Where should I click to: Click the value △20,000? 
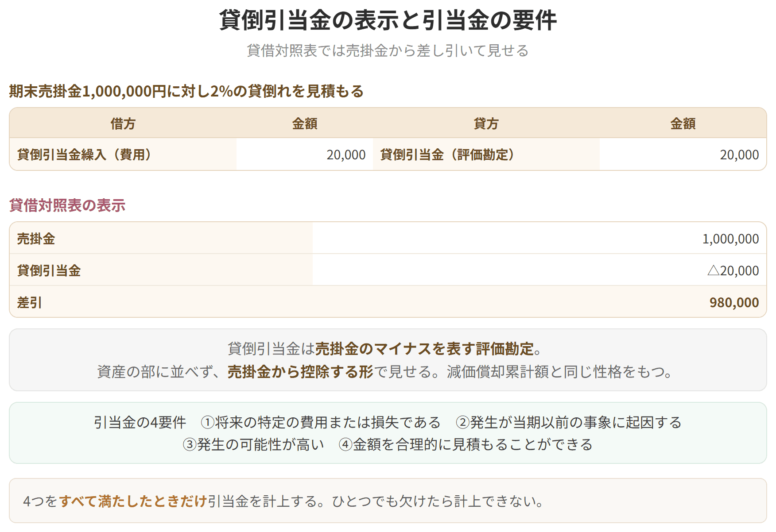[733, 270]
